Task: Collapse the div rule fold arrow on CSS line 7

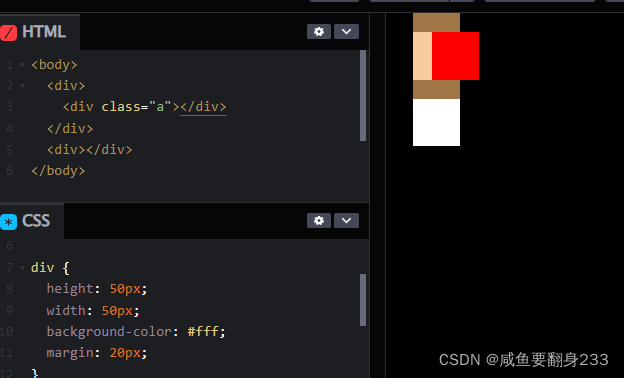Action: (22, 267)
